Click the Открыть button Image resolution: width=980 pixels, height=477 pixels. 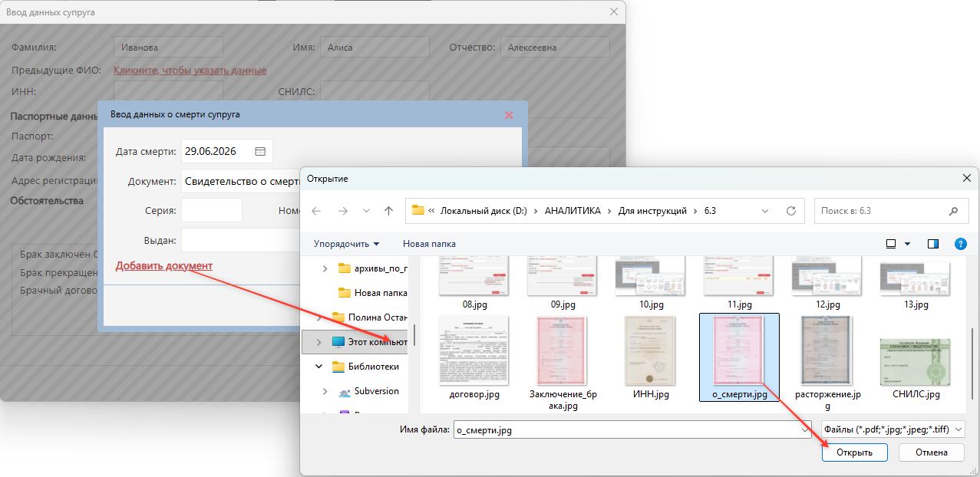[x=854, y=452]
